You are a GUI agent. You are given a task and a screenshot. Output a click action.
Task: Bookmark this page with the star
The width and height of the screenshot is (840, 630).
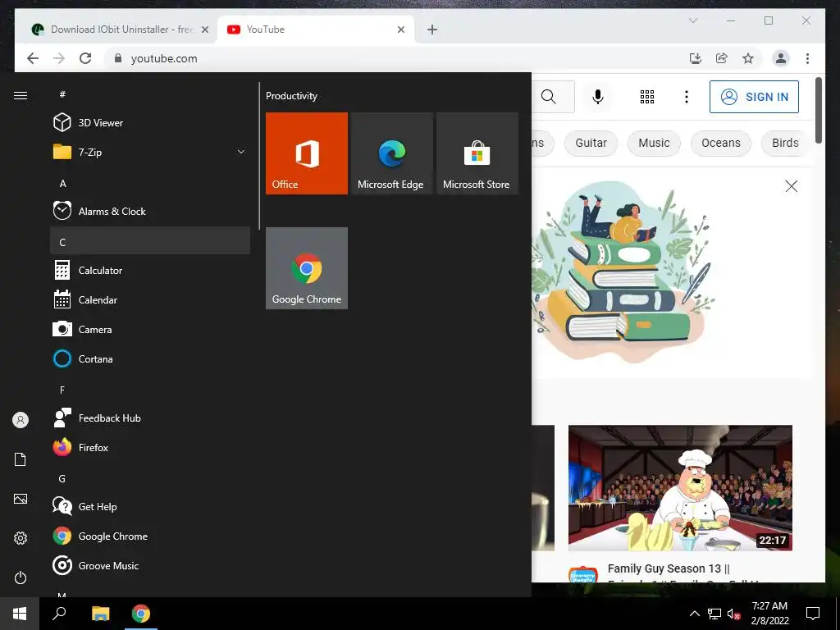(748, 58)
